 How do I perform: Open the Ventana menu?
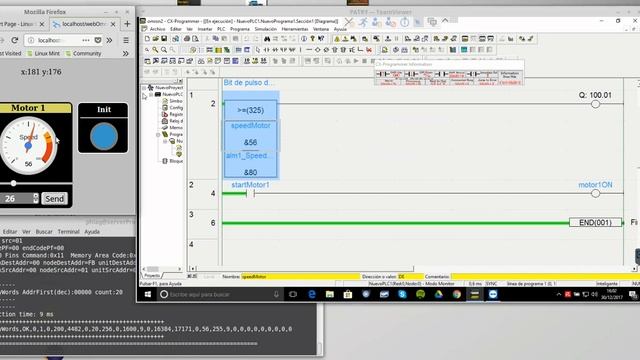[x=321, y=29]
